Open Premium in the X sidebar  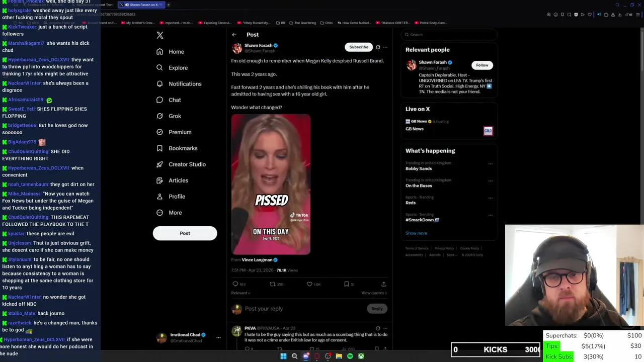(174, 132)
